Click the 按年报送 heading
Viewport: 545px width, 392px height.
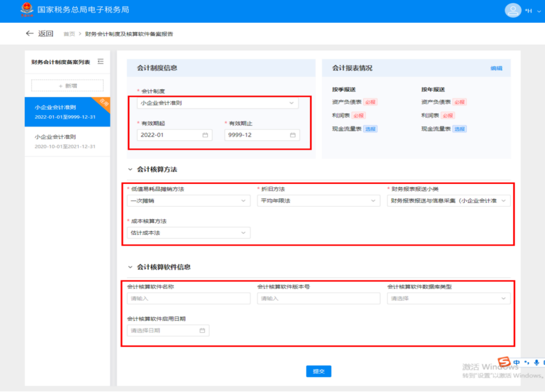point(433,90)
